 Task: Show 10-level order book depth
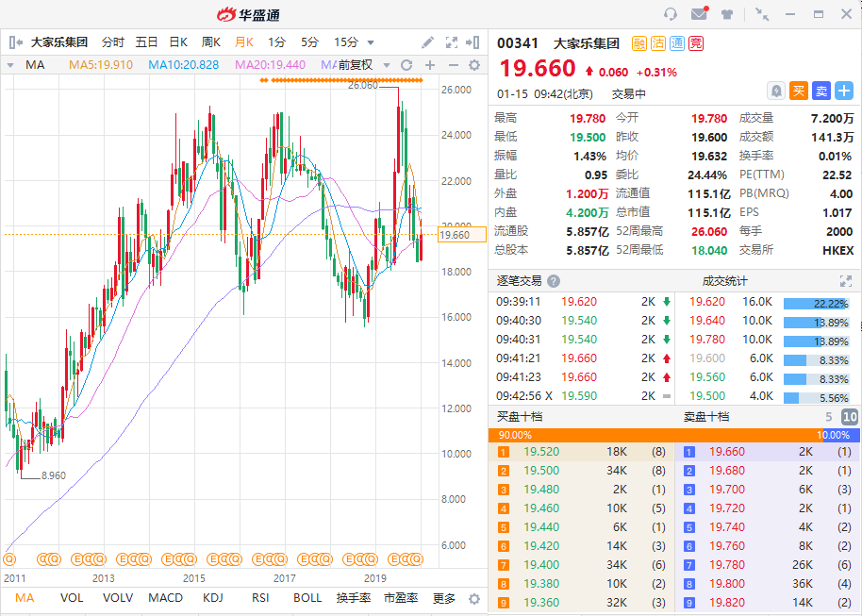click(850, 417)
